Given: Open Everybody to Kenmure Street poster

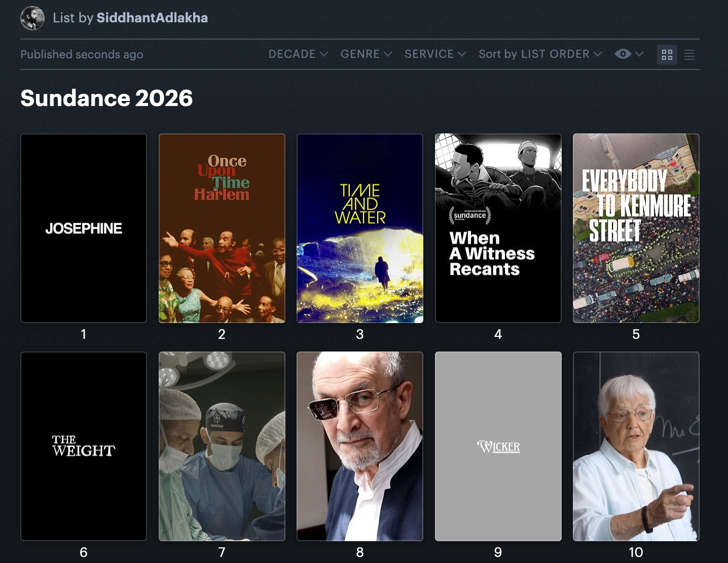Looking at the screenshot, I should pyautogui.click(x=636, y=228).
